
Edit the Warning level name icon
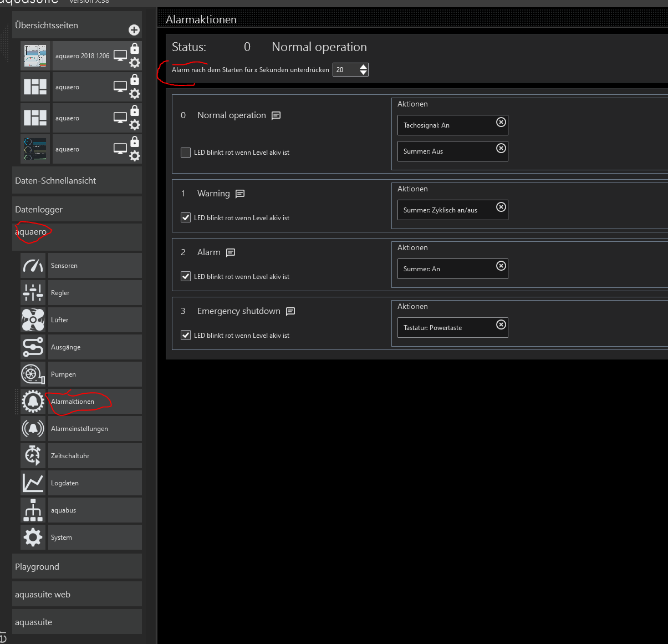[240, 194]
